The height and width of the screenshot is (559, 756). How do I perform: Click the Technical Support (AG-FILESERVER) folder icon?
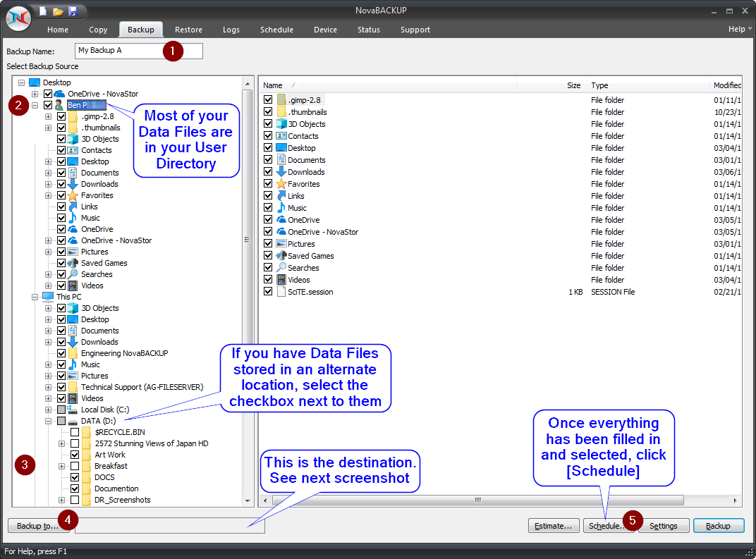(x=73, y=387)
